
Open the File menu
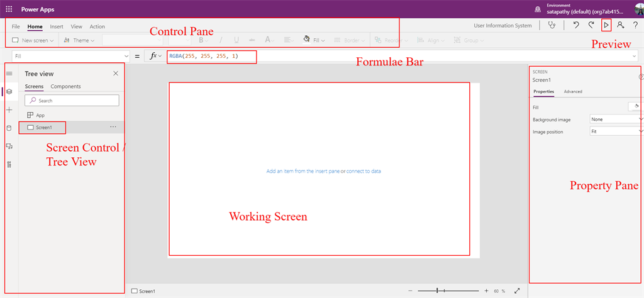[16, 26]
